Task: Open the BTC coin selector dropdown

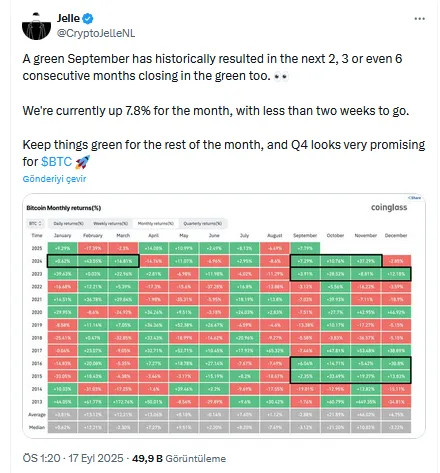Action: (x=35, y=223)
